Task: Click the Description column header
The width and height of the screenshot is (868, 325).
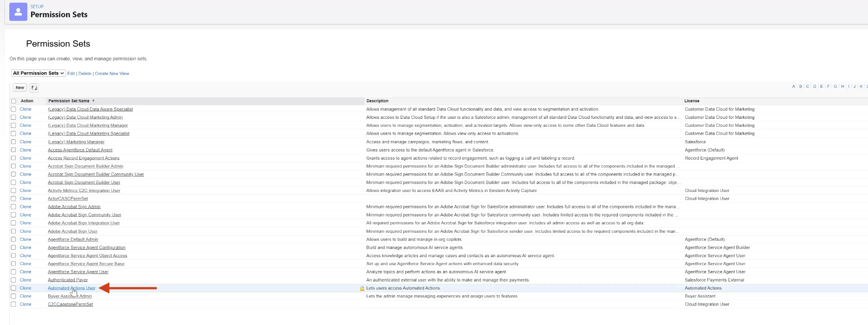Action: click(377, 101)
